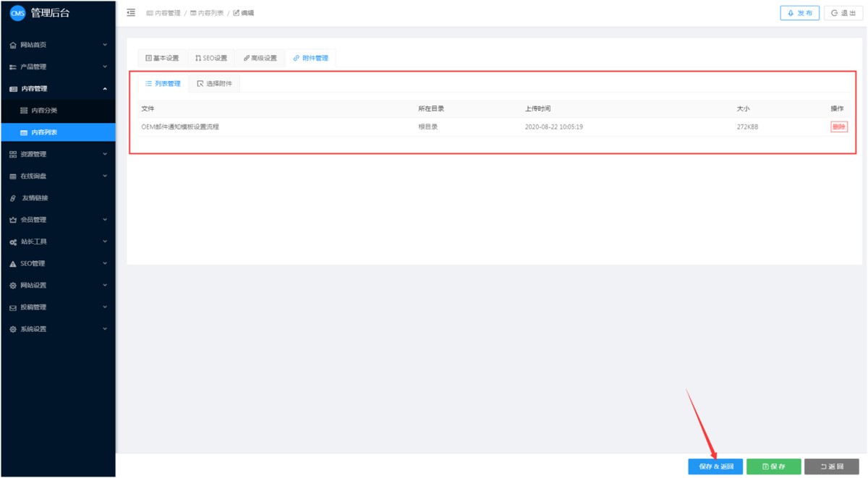
Task: Click the 系统设置 gear icon
Action: (13, 329)
